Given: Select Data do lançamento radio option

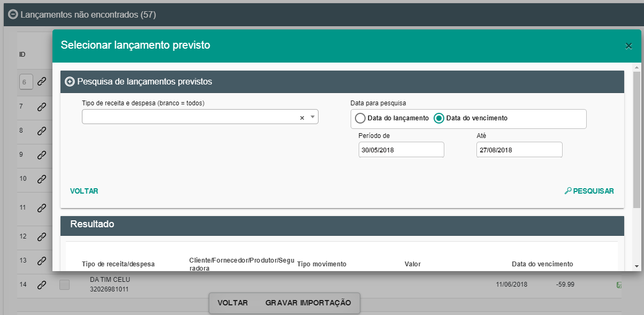Looking at the screenshot, I should click(x=360, y=118).
